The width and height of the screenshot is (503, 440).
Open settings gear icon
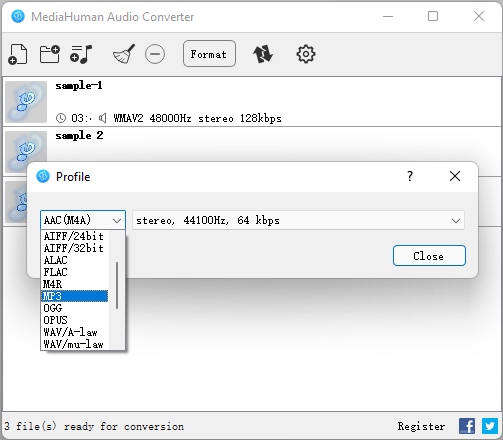click(306, 54)
